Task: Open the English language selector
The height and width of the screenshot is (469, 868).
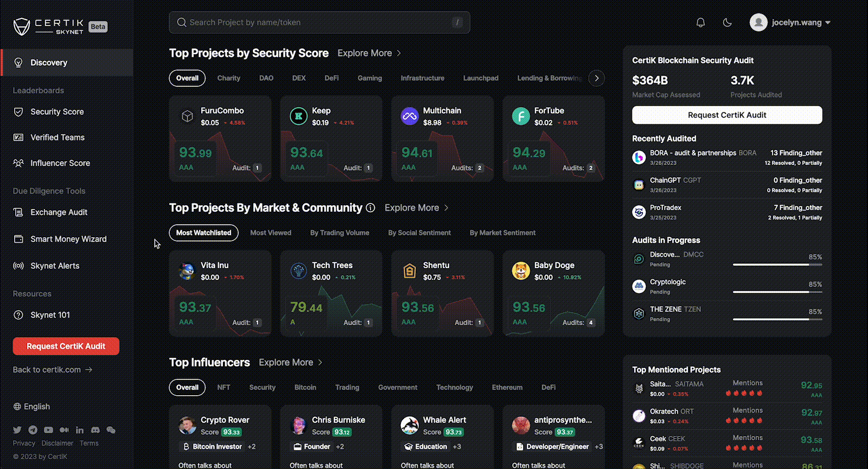Action: (31, 407)
